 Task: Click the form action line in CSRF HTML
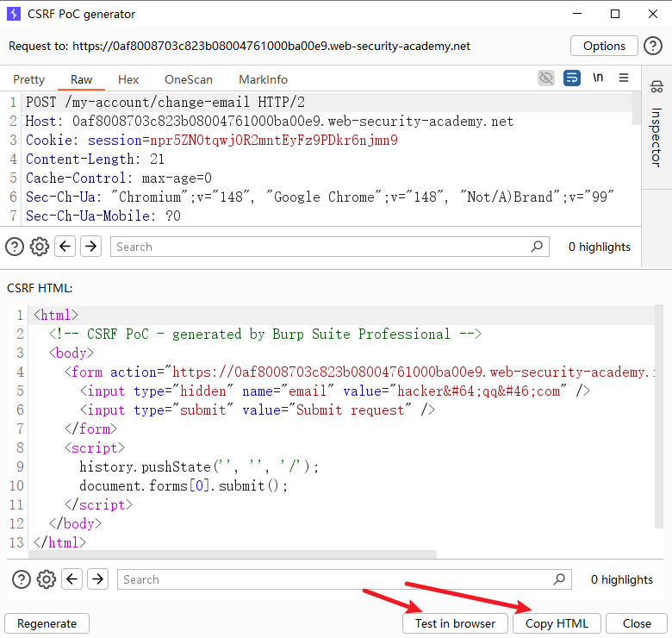click(359, 372)
